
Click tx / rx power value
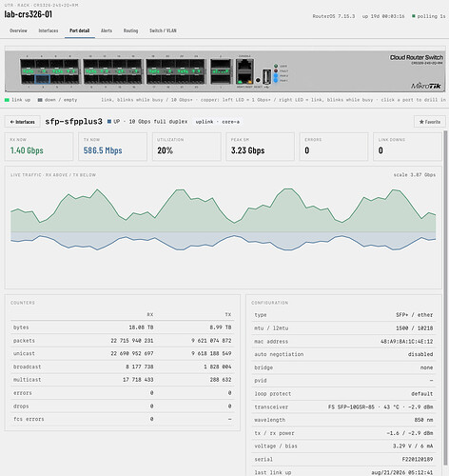[x=410, y=433]
